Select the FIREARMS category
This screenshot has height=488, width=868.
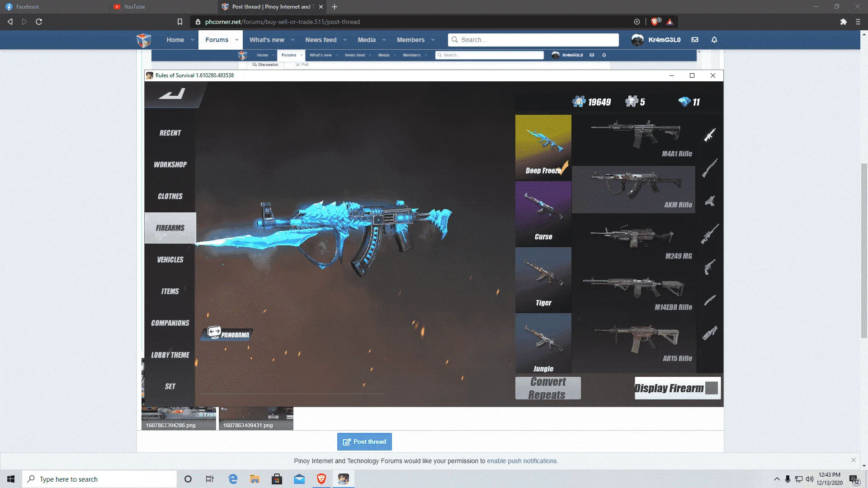click(170, 228)
